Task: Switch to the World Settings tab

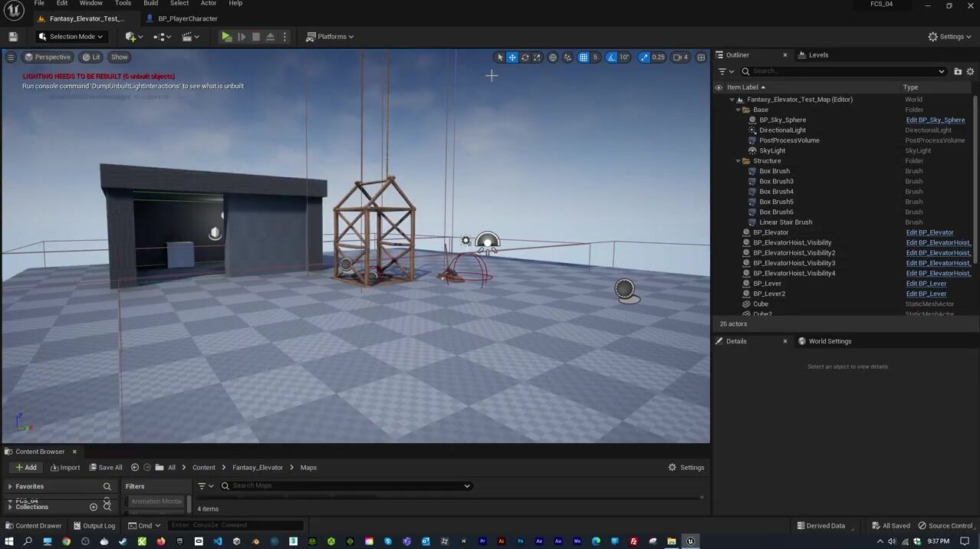Action: point(829,341)
